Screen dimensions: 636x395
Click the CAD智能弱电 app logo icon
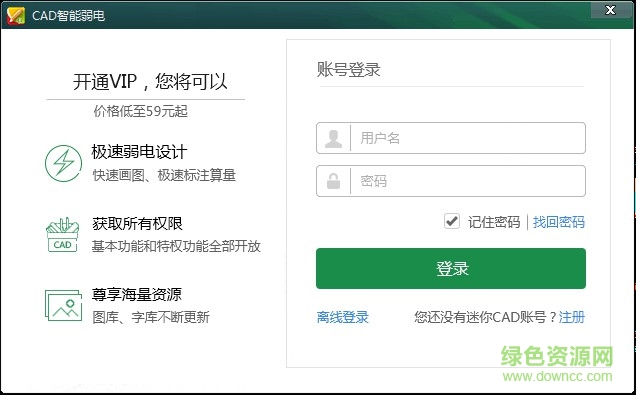click(x=16, y=15)
